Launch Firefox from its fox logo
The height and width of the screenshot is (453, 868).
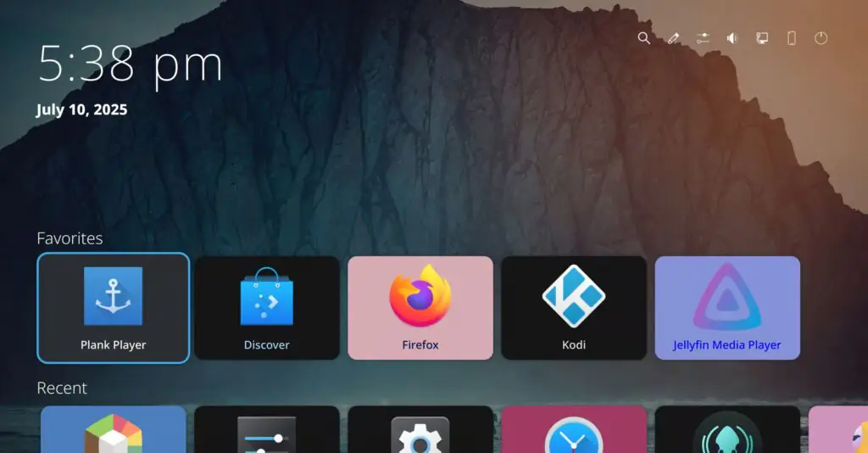(x=420, y=296)
